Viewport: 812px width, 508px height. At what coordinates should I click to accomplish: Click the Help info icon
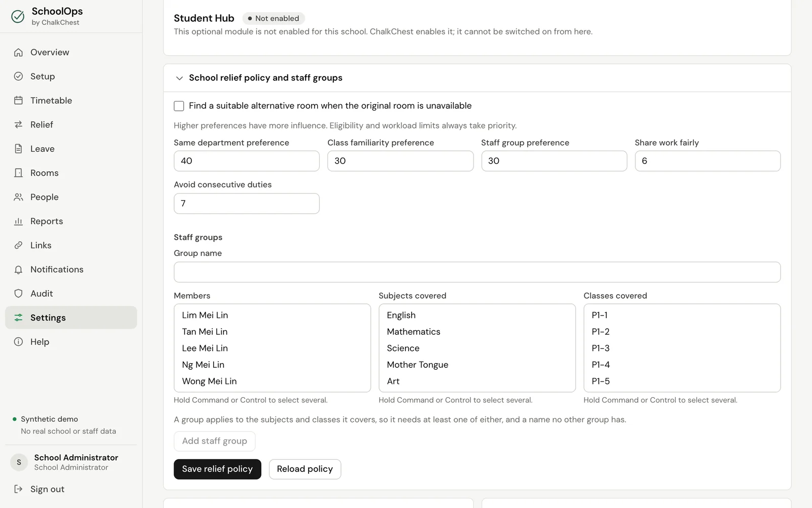tap(18, 342)
